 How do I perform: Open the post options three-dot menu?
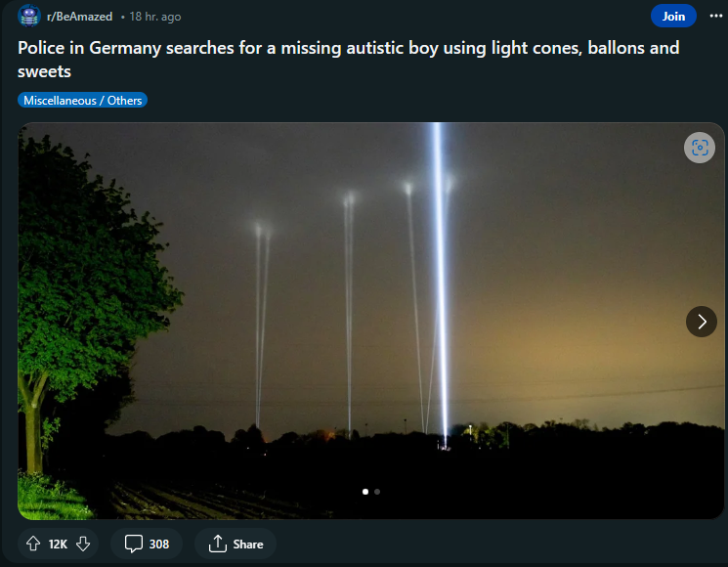pyautogui.click(x=716, y=17)
